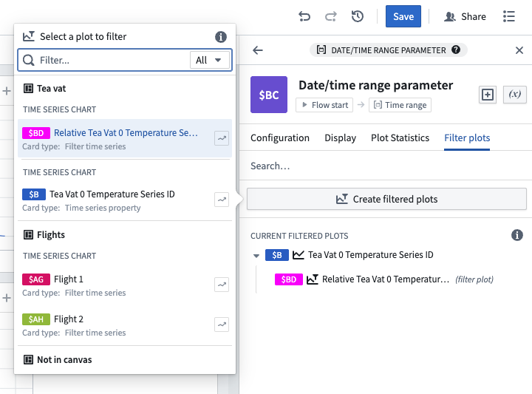This screenshot has height=394, width=532.
Task: Click the redo arrow icon
Action: click(x=331, y=16)
